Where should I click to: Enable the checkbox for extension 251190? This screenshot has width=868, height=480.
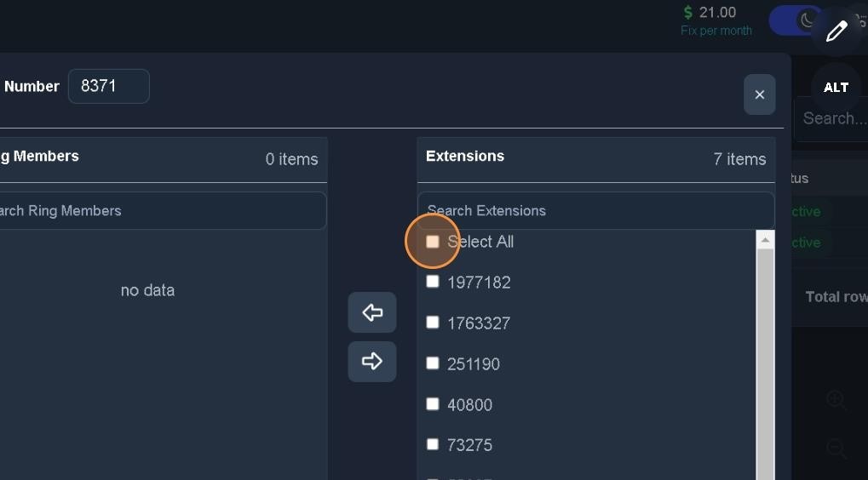[433, 363]
